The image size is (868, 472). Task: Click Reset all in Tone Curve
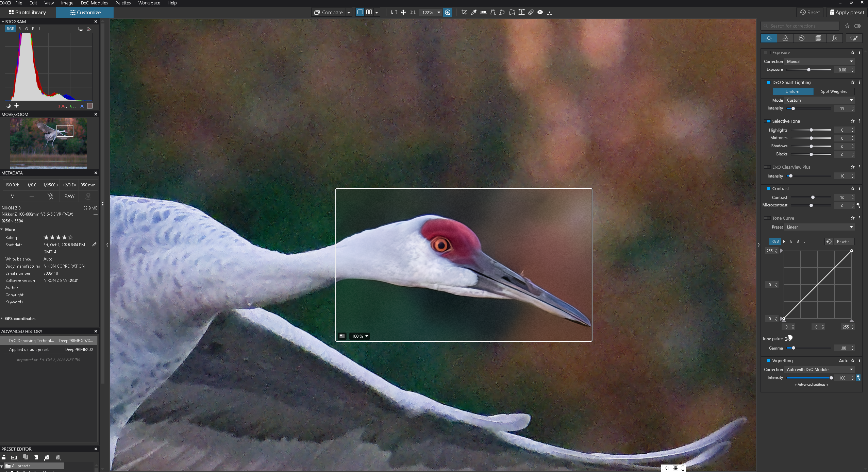point(844,241)
